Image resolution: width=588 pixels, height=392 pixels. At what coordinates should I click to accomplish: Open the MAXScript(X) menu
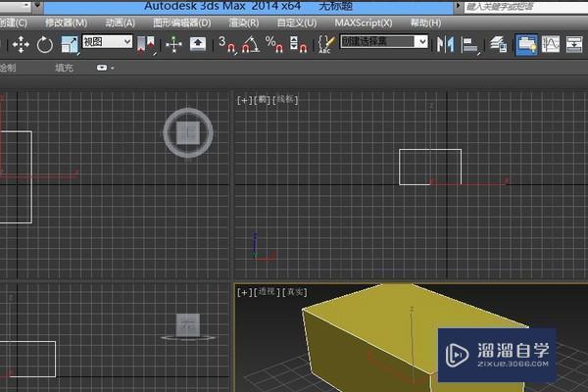tap(363, 23)
